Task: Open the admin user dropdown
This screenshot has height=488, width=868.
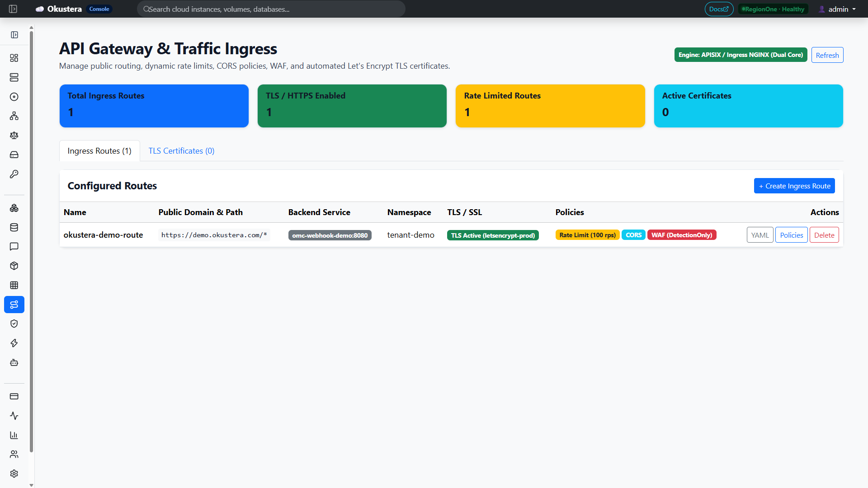Action: pos(837,9)
